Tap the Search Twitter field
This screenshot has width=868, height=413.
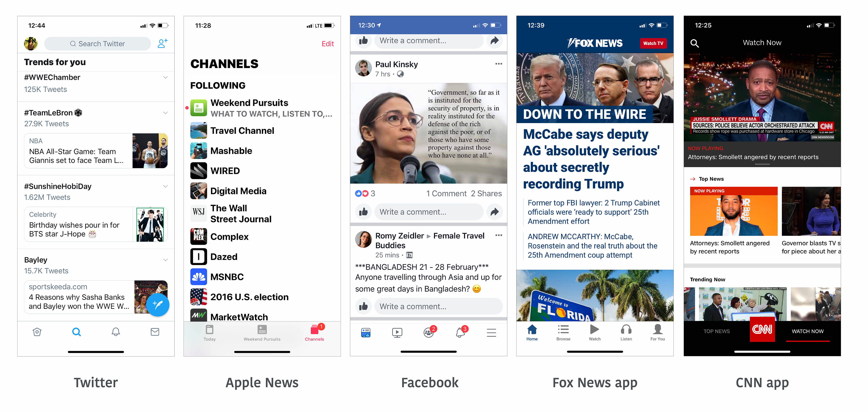(97, 43)
